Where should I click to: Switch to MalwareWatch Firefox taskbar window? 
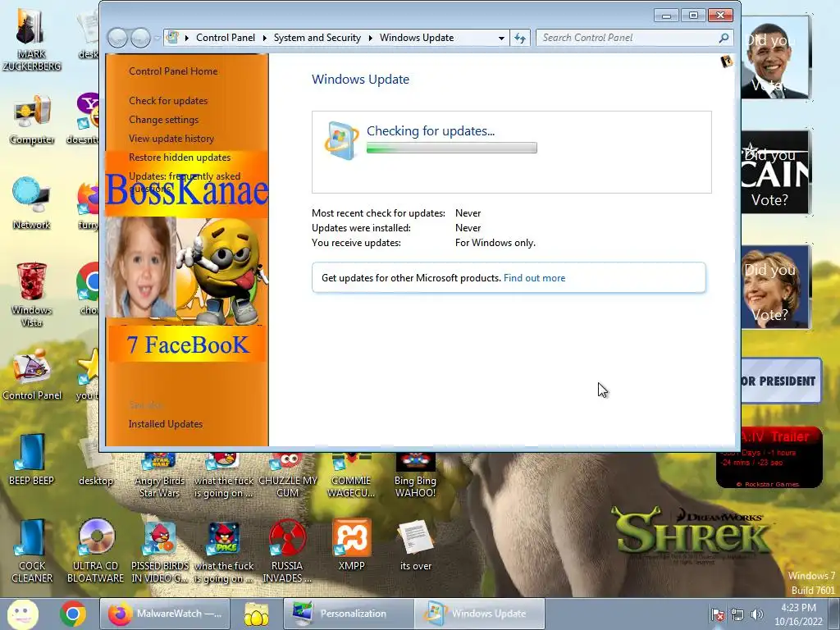165,614
